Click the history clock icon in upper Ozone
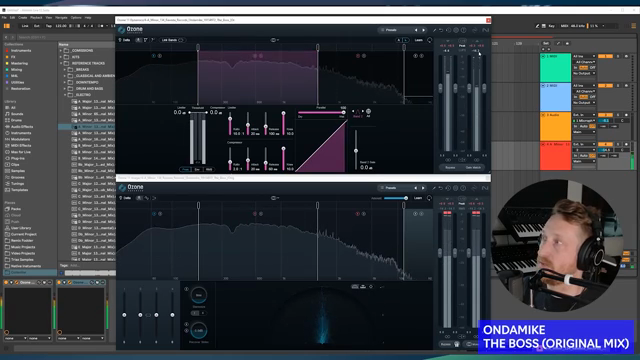The height and width of the screenshot is (360, 640). click(449, 30)
